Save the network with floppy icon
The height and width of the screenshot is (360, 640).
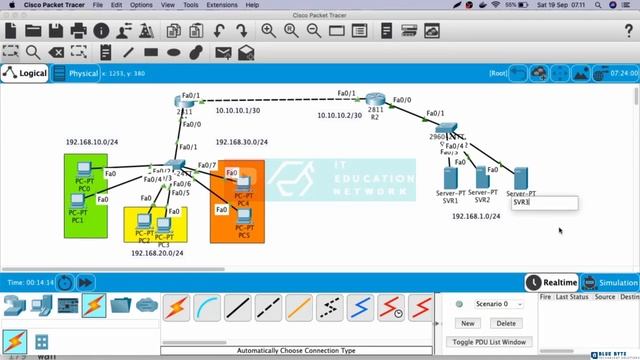56,31
